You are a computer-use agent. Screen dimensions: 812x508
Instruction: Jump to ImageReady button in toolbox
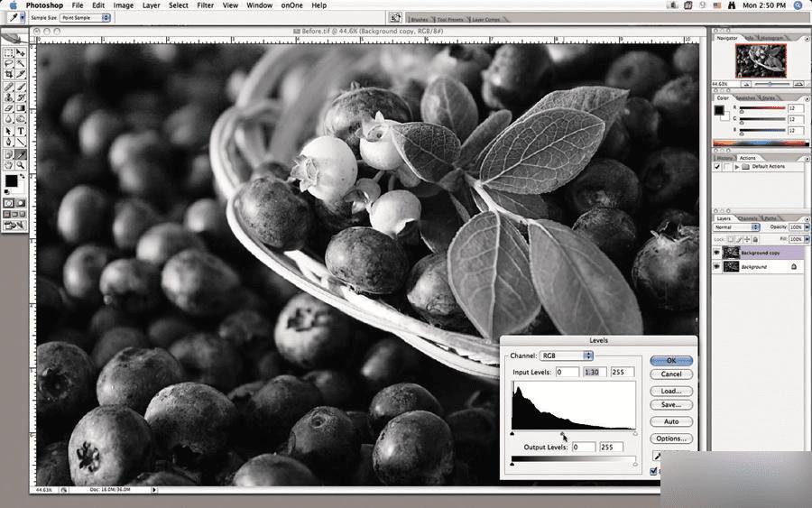click(x=14, y=226)
